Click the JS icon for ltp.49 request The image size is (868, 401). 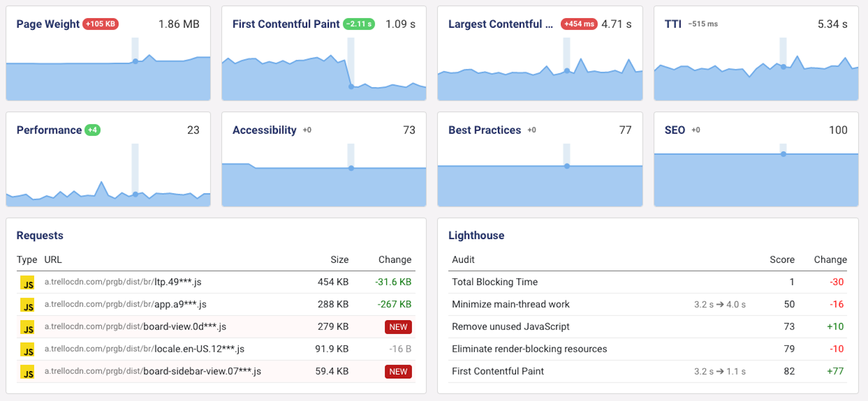[x=27, y=283]
